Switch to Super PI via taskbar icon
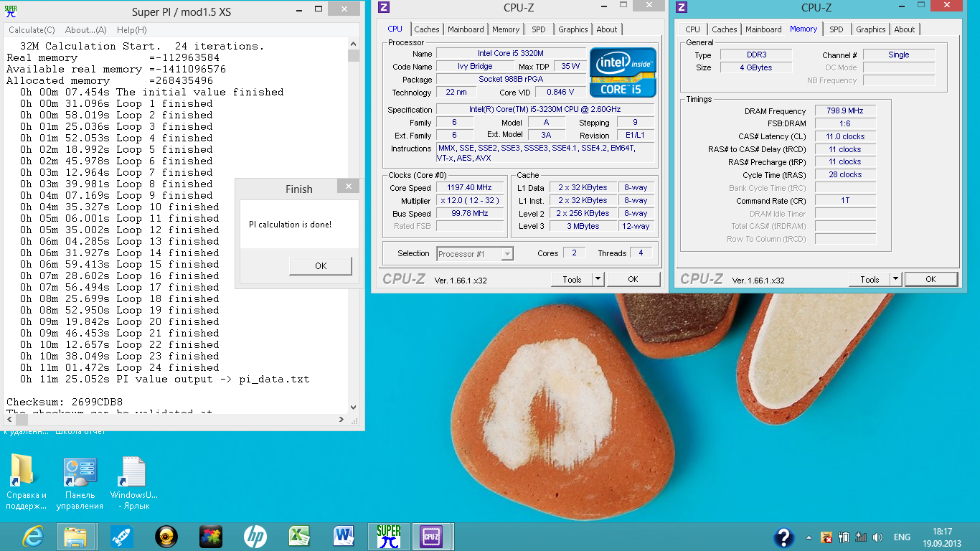This screenshot has height=551, width=980. (389, 537)
